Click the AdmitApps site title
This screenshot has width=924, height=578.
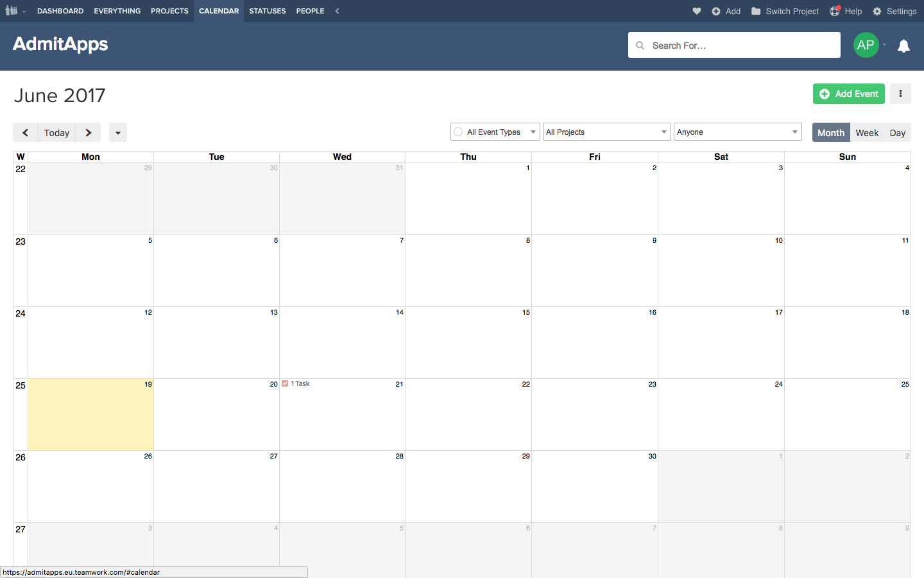60,44
